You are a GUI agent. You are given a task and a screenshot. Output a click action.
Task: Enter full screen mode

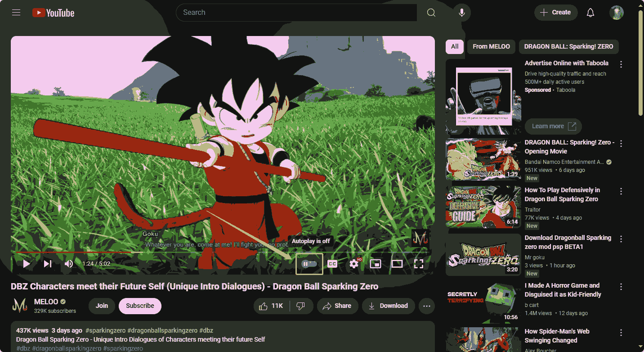[419, 264]
